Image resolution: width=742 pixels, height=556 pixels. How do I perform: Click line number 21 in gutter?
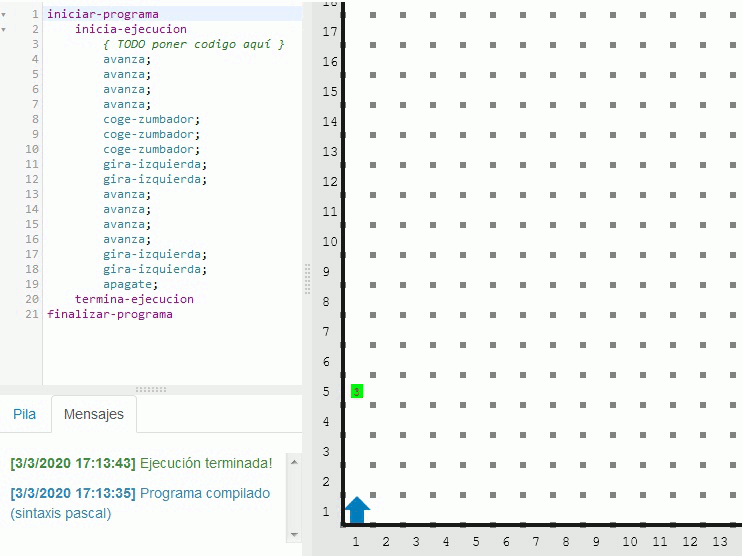click(32, 314)
